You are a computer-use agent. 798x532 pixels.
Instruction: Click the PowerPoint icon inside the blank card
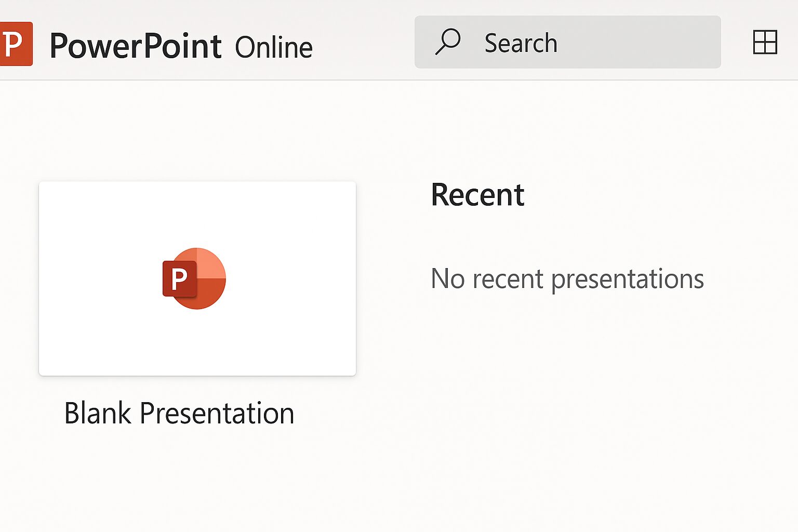coord(194,278)
